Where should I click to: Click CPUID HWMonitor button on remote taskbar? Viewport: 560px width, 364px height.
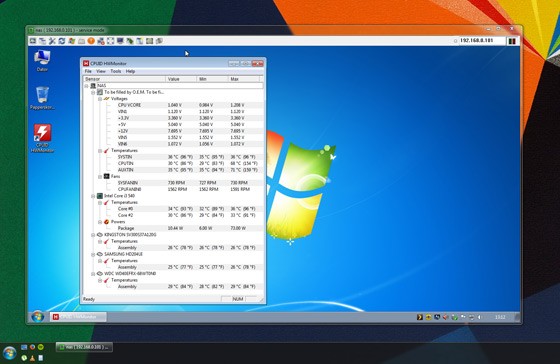pos(78,317)
